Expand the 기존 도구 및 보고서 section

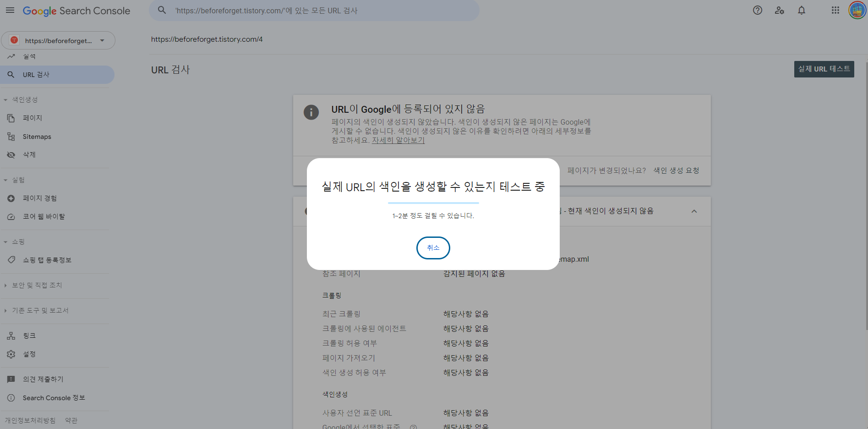click(5, 311)
